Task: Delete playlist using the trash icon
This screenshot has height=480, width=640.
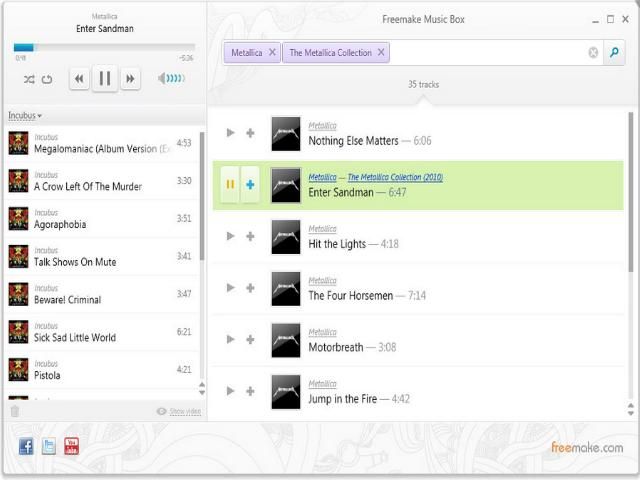Action: (14, 411)
